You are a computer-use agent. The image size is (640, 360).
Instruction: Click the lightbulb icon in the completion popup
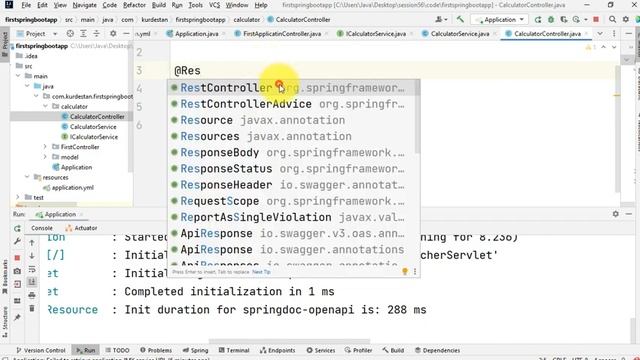click(x=405, y=271)
